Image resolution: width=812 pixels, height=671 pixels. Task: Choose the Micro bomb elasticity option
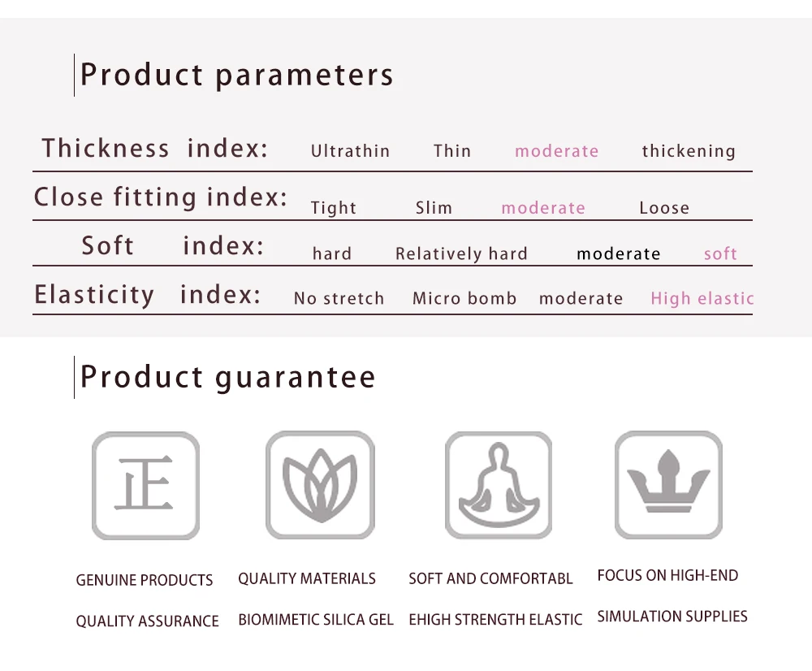click(464, 298)
